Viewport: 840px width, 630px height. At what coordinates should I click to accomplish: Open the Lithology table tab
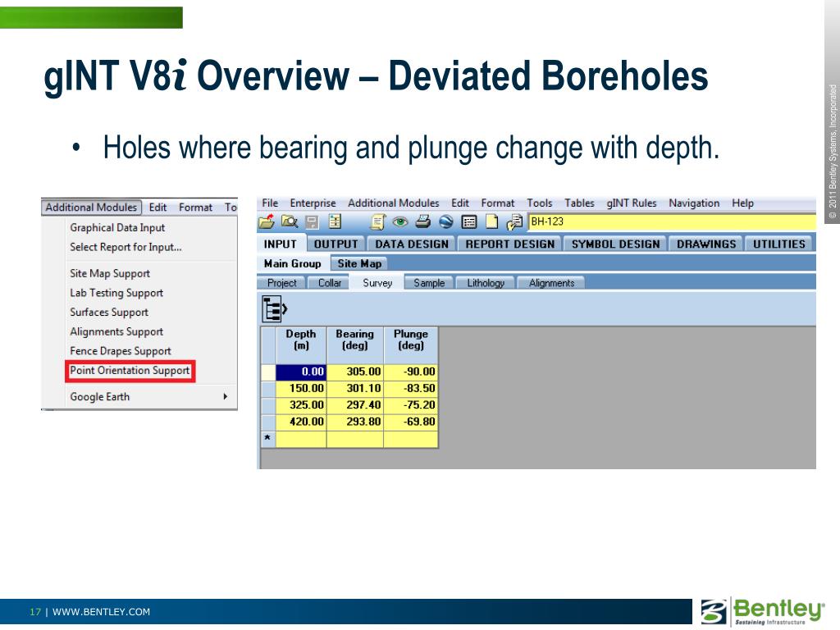click(486, 283)
